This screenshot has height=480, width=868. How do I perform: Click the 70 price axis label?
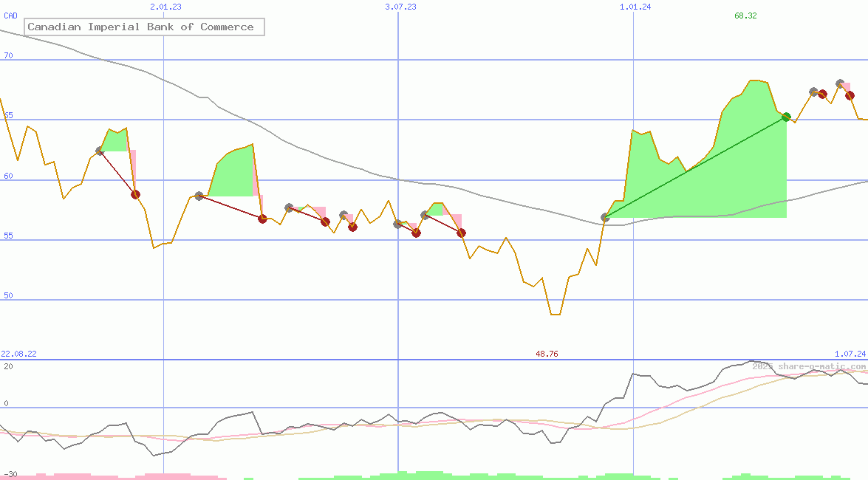click(8, 55)
